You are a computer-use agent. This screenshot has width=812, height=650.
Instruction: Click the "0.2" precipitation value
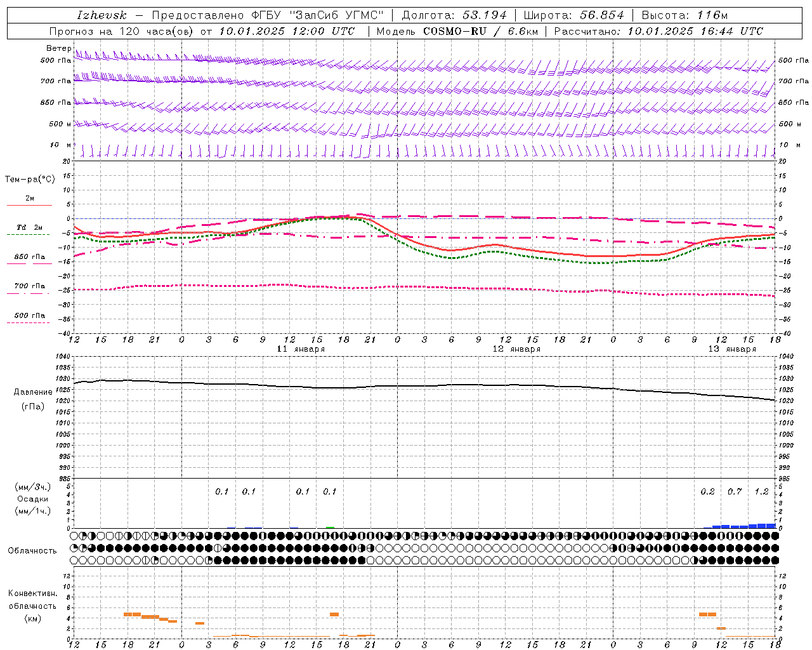(x=707, y=492)
